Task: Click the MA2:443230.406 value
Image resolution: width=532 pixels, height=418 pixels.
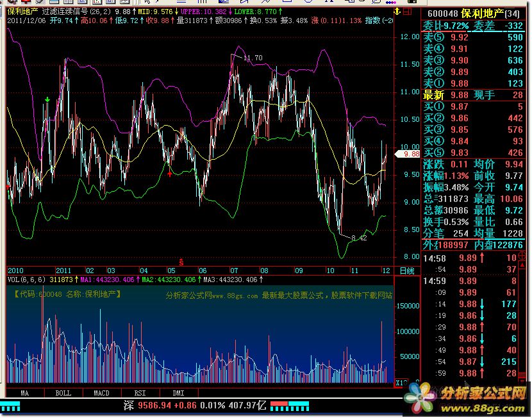Action: pyautogui.click(x=169, y=280)
